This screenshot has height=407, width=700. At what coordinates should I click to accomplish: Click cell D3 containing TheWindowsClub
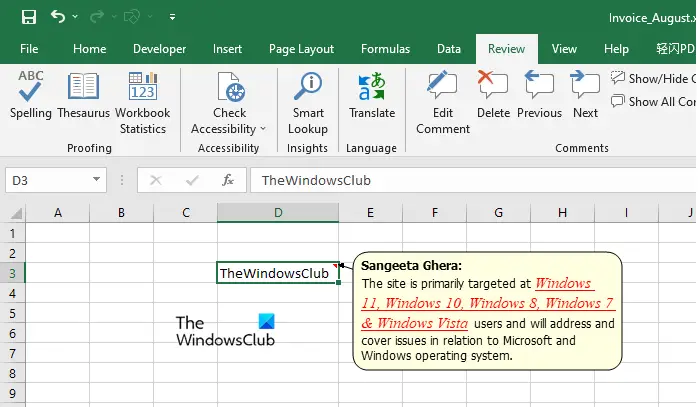pyautogui.click(x=278, y=273)
